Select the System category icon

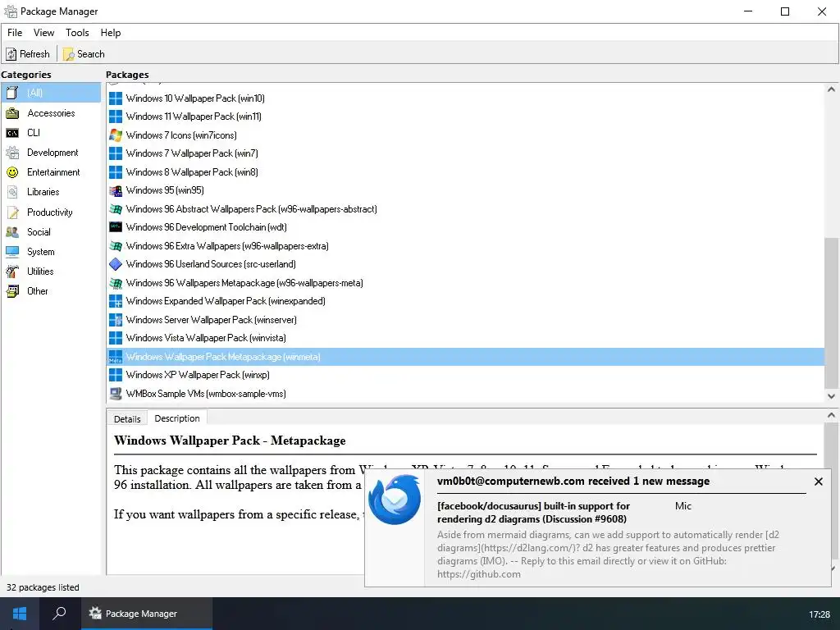click(12, 252)
